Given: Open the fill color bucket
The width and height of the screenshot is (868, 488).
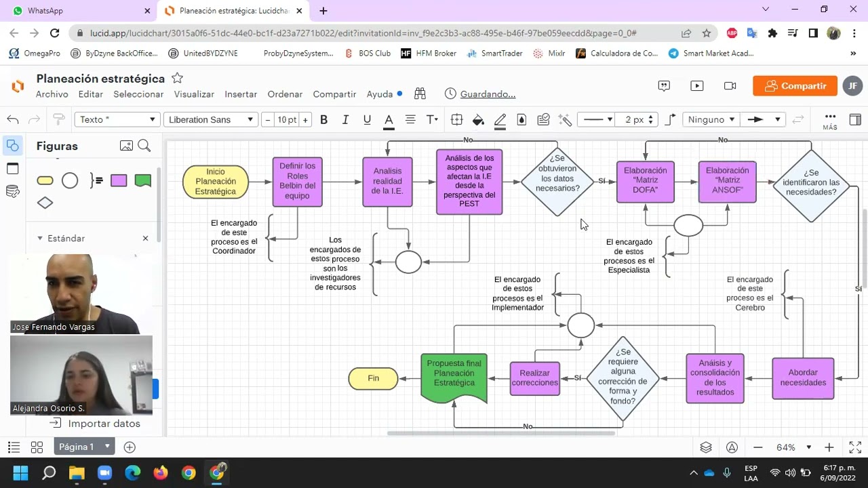Looking at the screenshot, I should click(478, 120).
